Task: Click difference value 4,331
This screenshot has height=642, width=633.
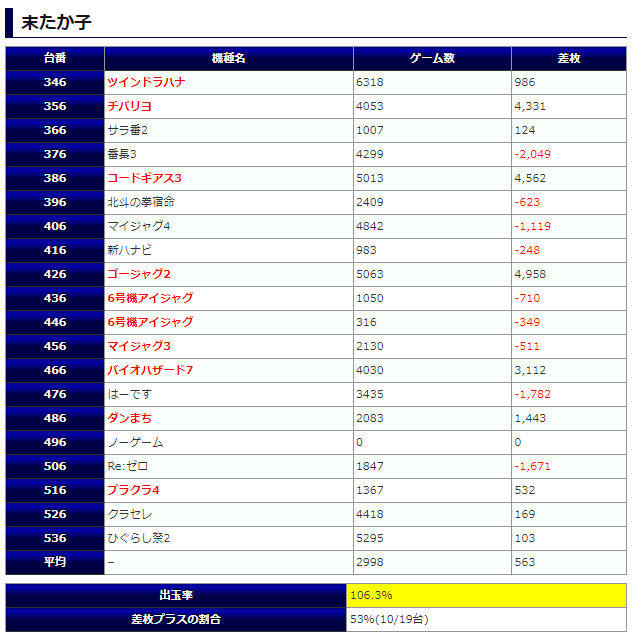Action: click(530, 106)
